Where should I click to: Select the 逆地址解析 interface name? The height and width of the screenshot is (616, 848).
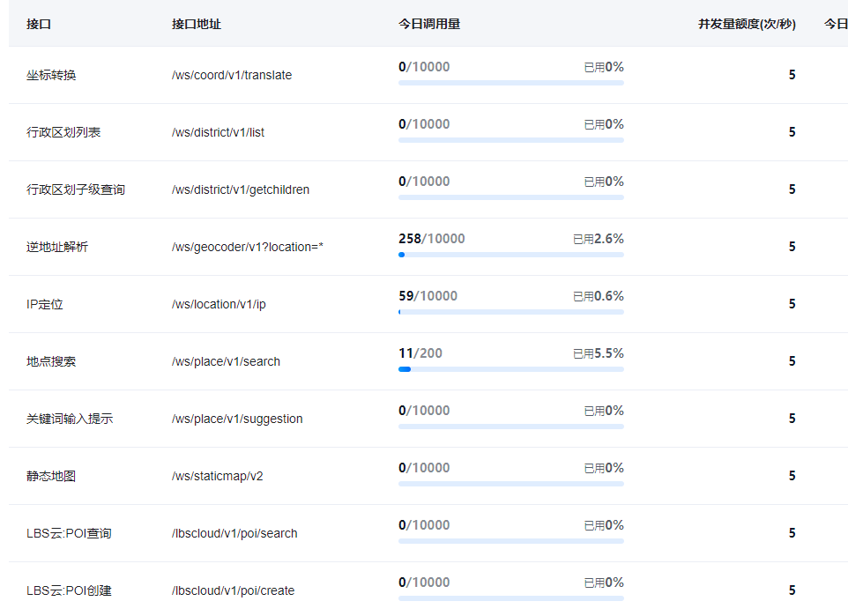[56, 247]
